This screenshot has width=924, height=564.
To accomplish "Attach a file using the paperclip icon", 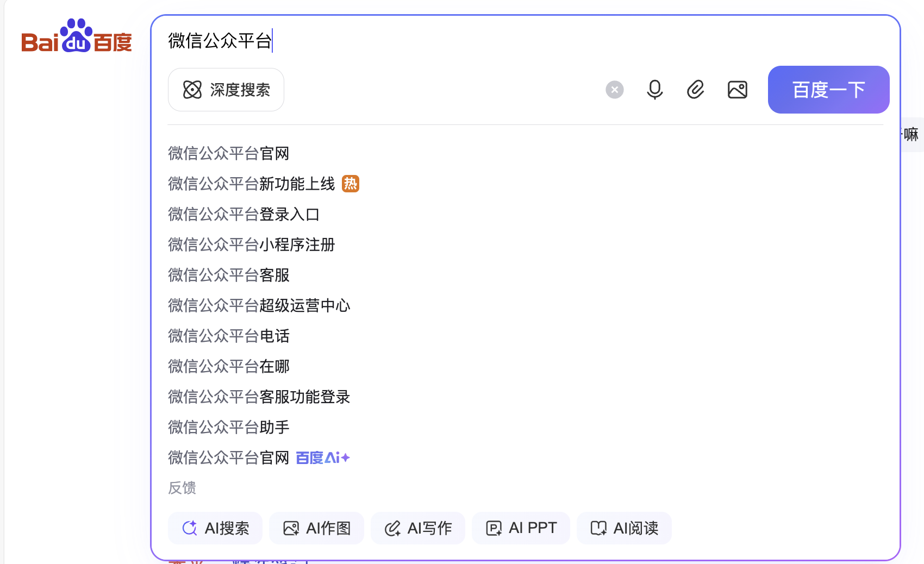I will click(696, 90).
